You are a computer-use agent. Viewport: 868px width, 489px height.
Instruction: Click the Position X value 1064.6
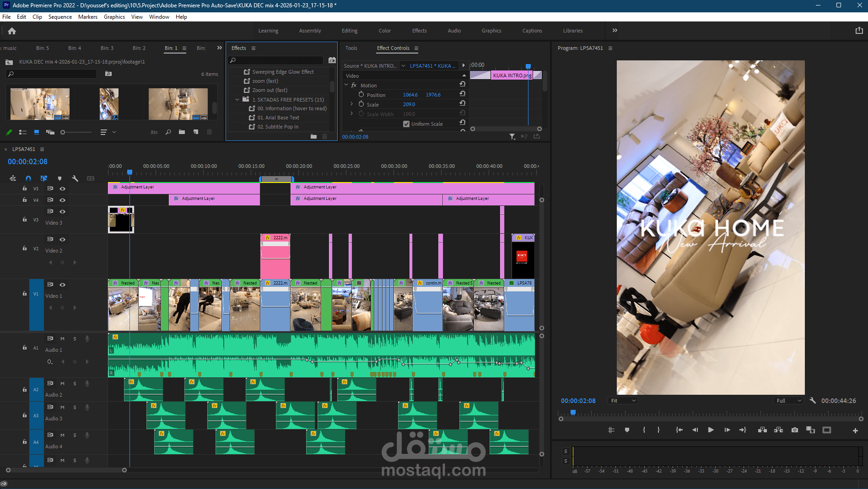pyautogui.click(x=410, y=95)
